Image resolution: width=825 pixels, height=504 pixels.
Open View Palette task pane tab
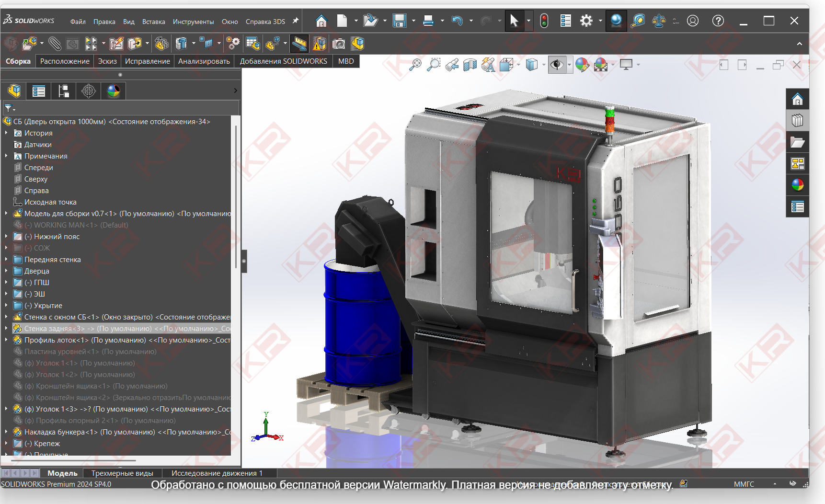797,164
